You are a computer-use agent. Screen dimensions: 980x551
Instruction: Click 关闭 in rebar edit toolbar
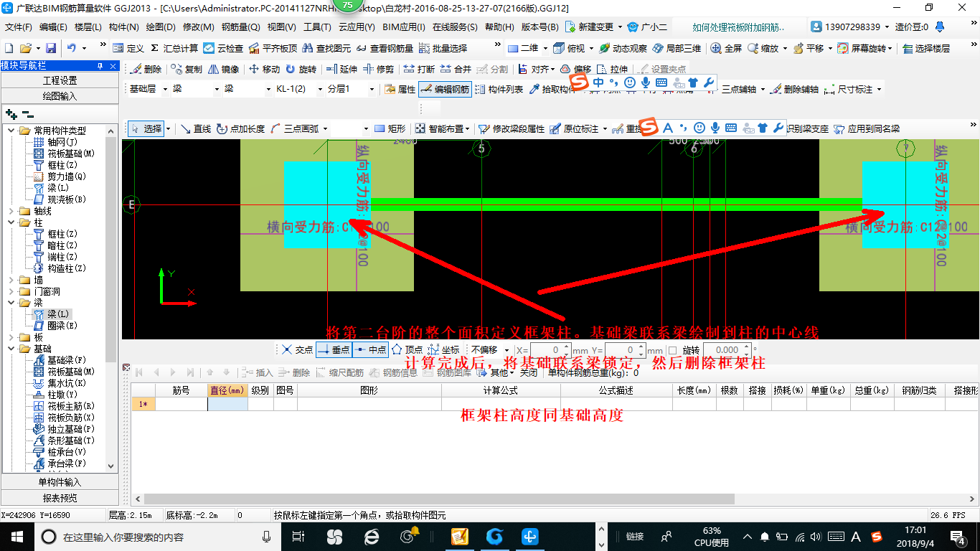[529, 373]
